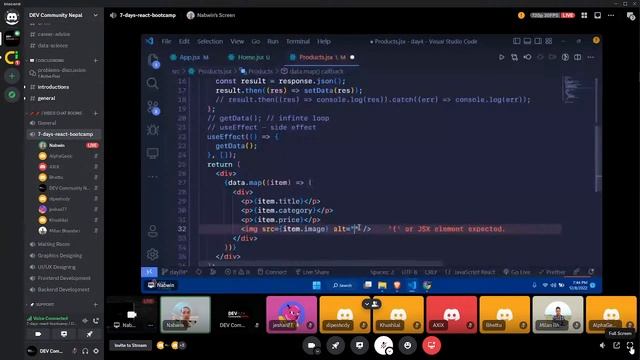Start an activity with rocket in voice panel
The image size is (640, 360).
pyautogui.click(x=89, y=334)
